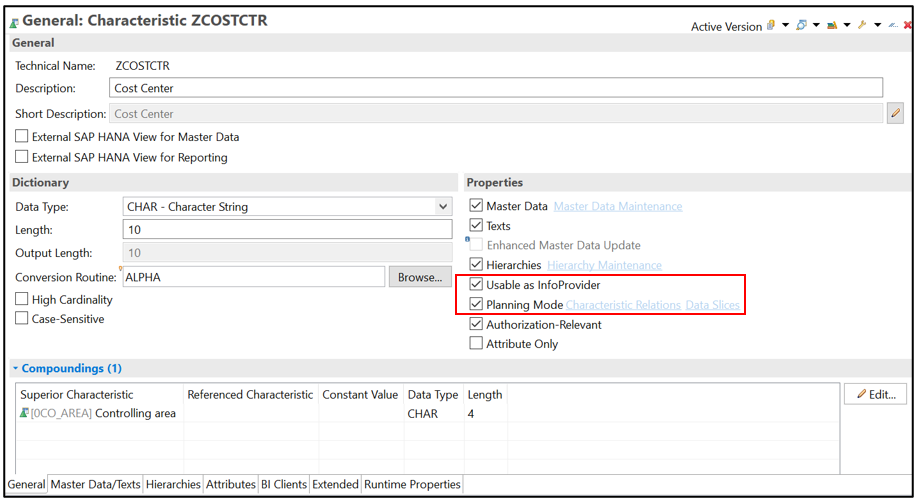Toggle the High Cardinality checkbox
The width and height of the screenshot is (918, 503).
click(x=22, y=299)
